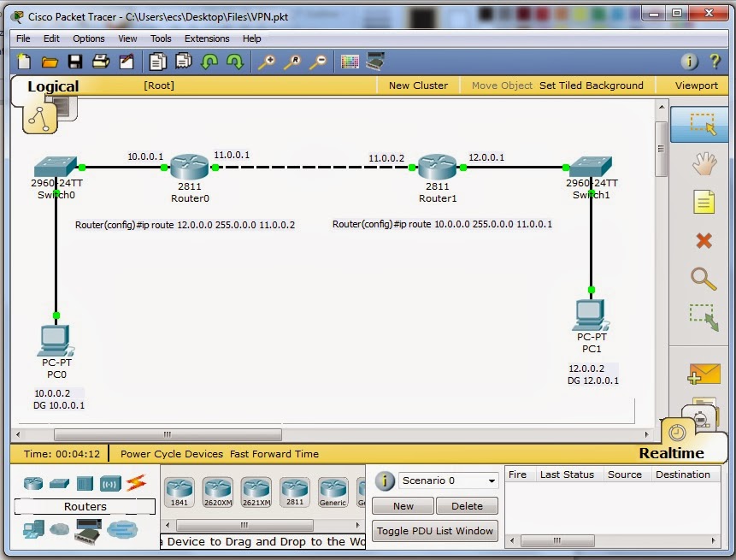Screen dimensions: 736x560
Task: Select the Resize Shape tool
Action: (x=704, y=317)
